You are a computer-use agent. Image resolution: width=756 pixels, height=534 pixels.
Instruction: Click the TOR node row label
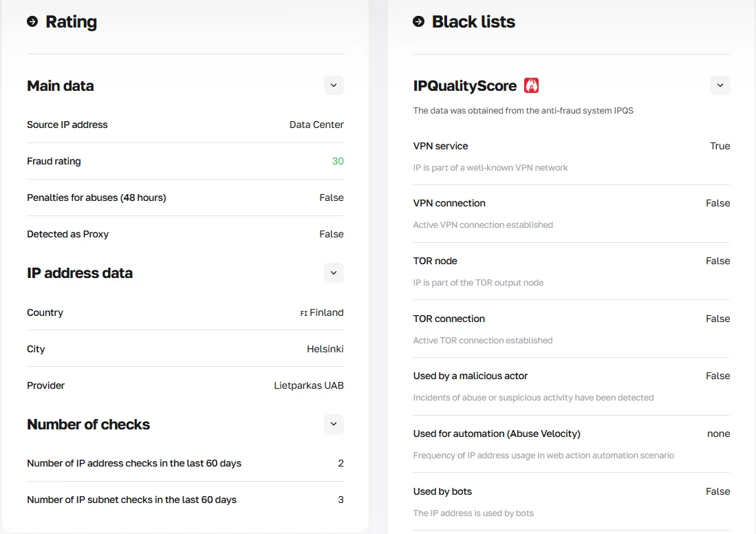(x=435, y=261)
